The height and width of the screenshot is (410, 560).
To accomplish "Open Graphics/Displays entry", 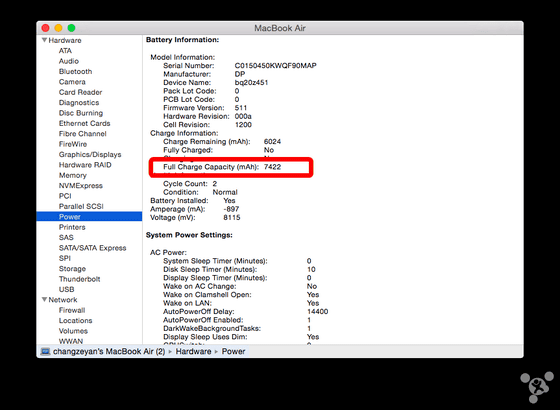I will pos(90,154).
